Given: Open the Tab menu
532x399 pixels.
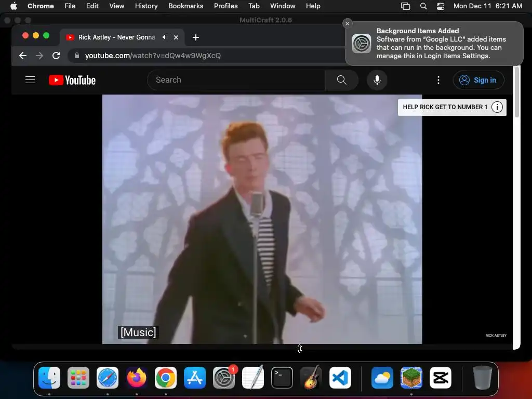Looking at the screenshot, I should 254,6.
